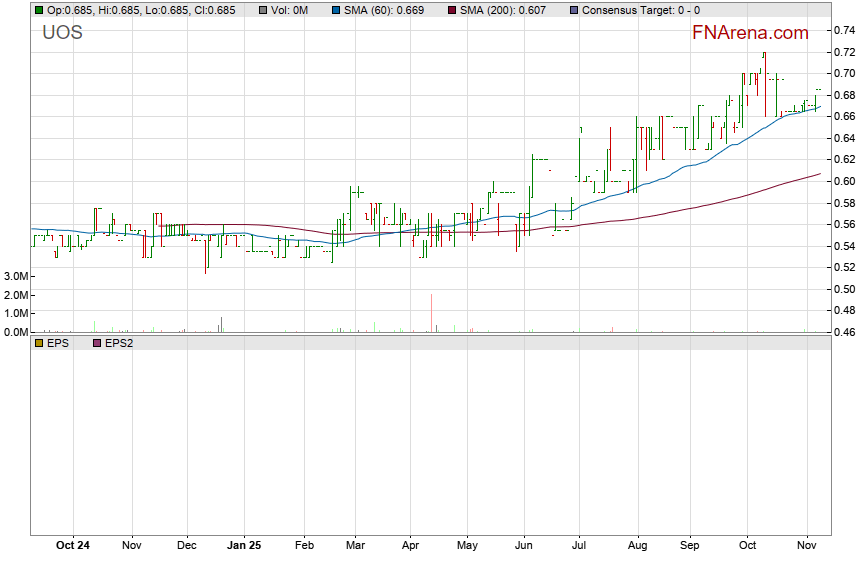Screen dimensions: 859x566
Task: Click the green OHLC legend square
Action: pos(38,10)
